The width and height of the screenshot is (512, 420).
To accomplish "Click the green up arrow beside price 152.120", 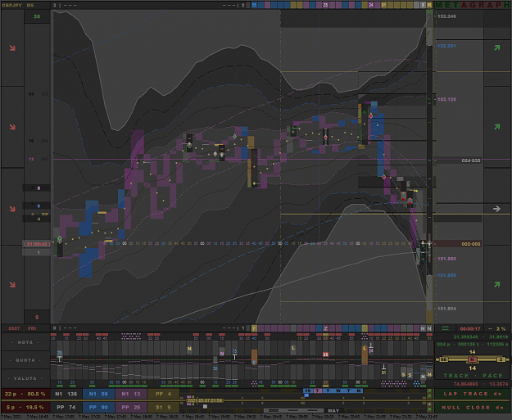I will 497,127.
